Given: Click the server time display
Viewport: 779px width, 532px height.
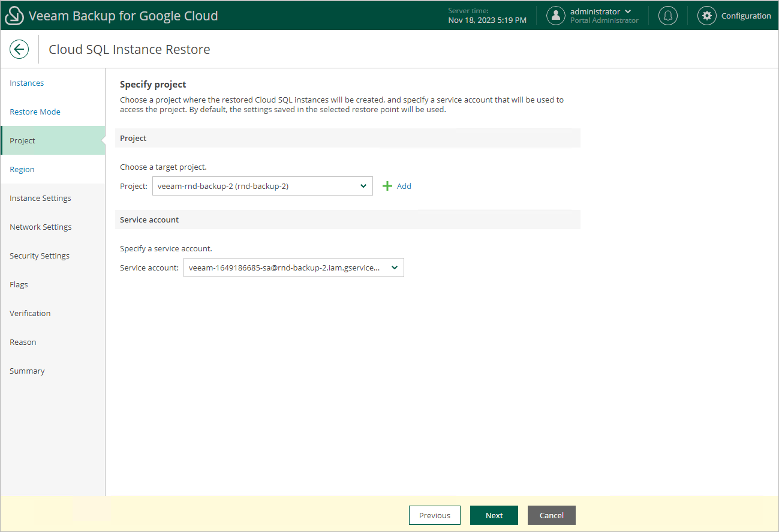Looking at the screenshot, I should click(487, 16).
